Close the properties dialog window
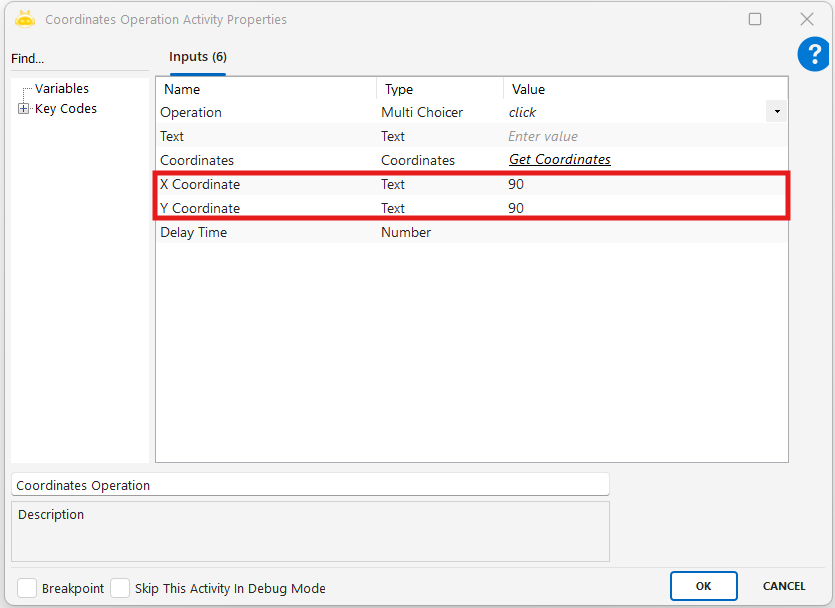 tap(806, 19)
